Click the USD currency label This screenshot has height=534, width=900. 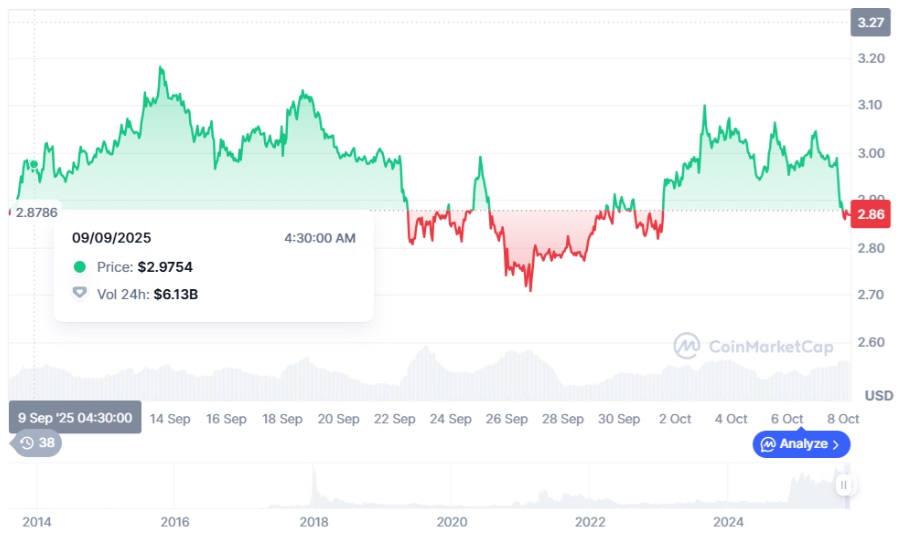click(x=878, y=394)
